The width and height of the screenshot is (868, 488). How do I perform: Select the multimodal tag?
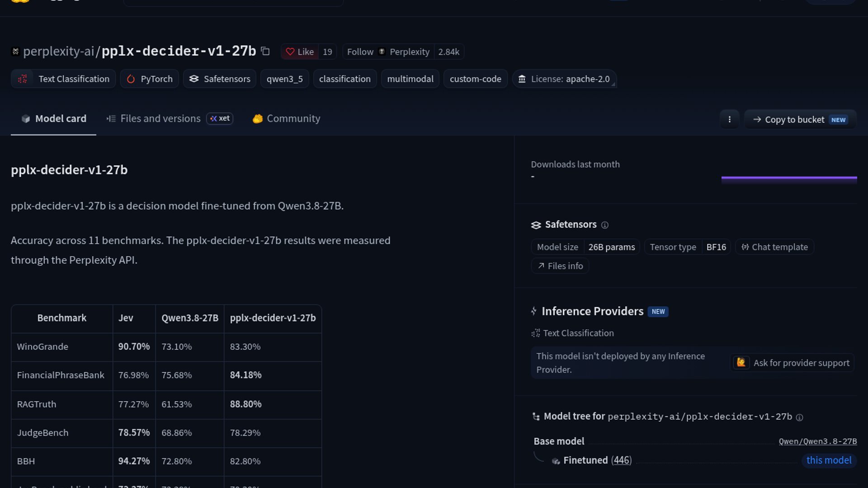410,79
